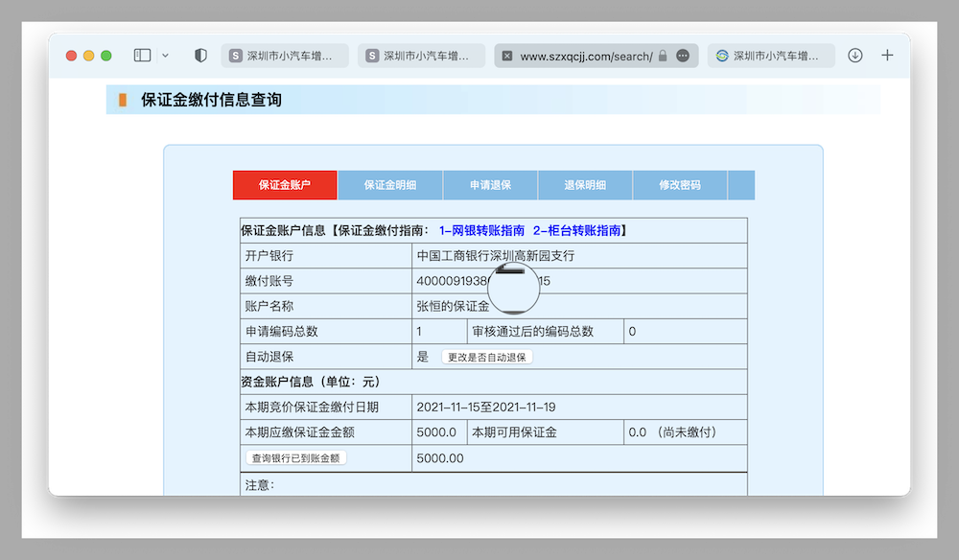Image resolution: width=959 pixels, height=560 pixels.
Task: Open a new tab with the plus icon
Action: pos(887,56)
